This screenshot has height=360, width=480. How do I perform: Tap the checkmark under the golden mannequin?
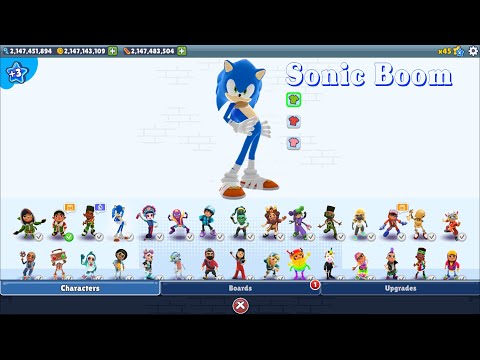point(432,237)
